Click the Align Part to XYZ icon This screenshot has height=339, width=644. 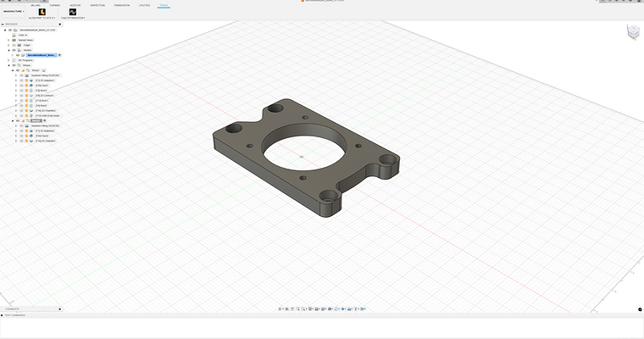tap(42, 12)
